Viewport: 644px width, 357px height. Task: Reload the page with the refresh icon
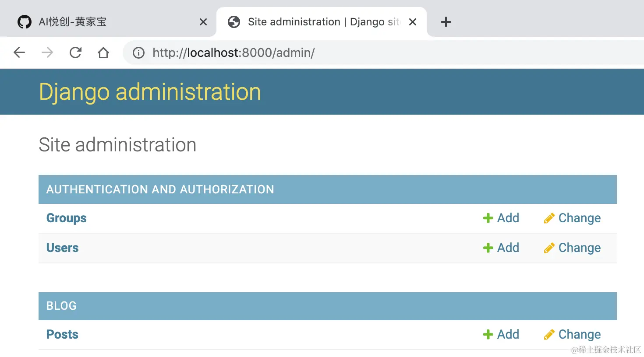[75, 53]
